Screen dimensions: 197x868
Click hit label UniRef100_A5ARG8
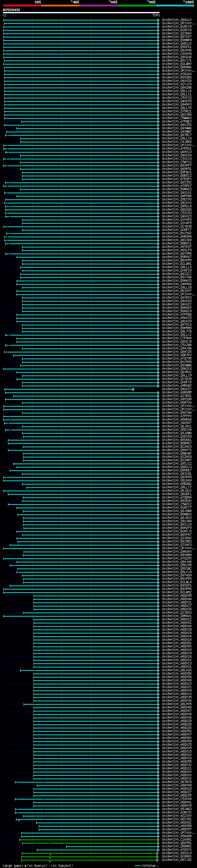pos(177,419)
